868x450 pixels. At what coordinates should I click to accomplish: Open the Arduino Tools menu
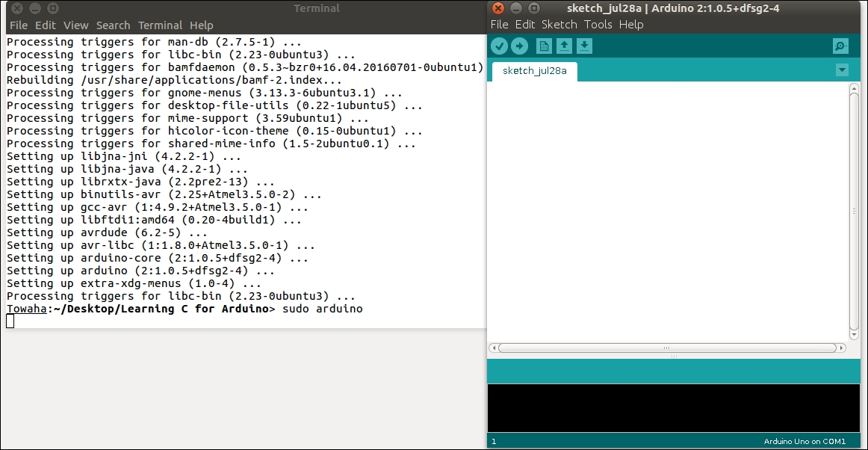point(598,25)
